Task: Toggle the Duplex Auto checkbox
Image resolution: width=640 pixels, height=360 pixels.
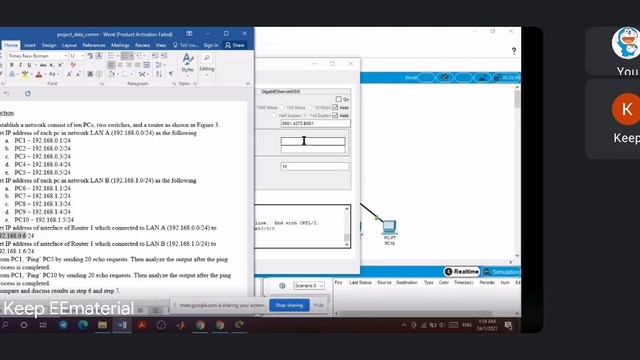Action: tap(335, 116)
